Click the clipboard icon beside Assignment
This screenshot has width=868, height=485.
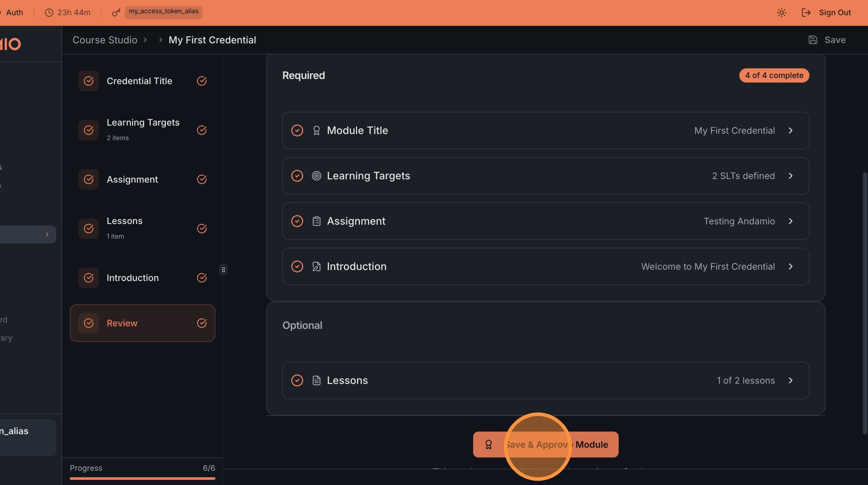point(316,221)
